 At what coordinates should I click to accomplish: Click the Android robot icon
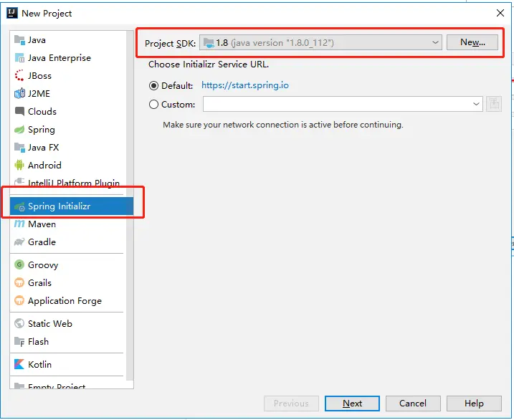pos(19,165)
